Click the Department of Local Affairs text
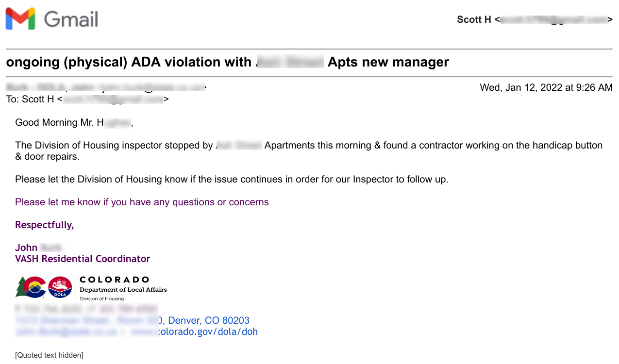 click(123, 290)
